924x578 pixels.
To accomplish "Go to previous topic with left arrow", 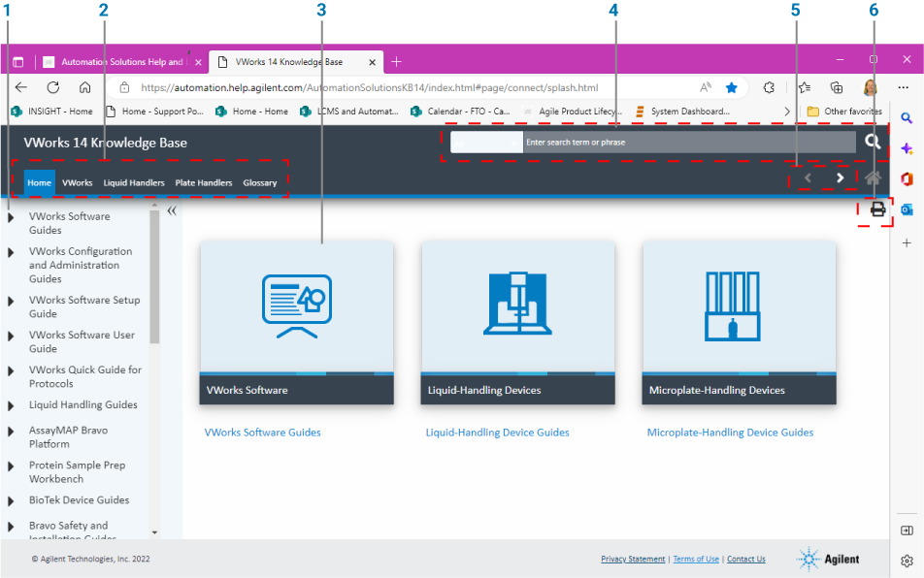I will (808, 177).
